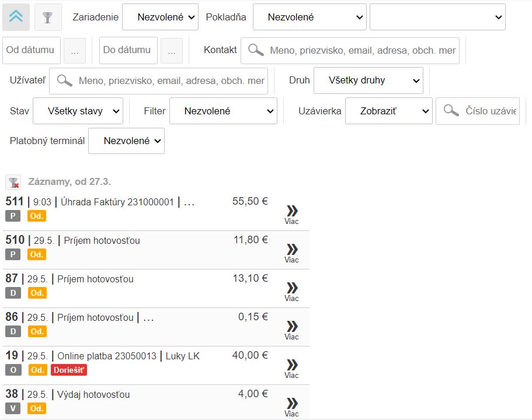Open the Uzávierka Zobraziť dropdown

click(388, 110)
